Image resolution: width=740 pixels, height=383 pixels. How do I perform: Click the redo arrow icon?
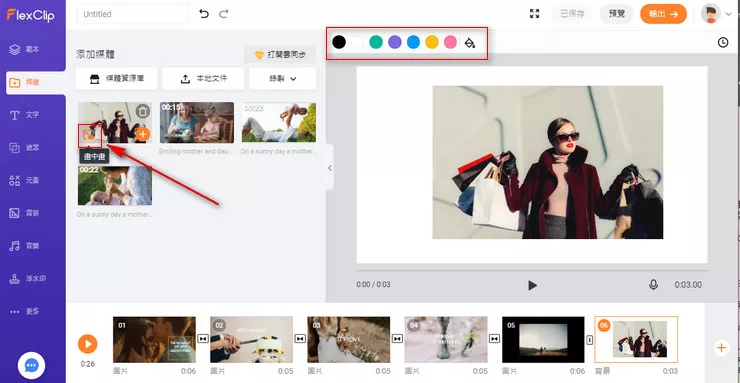[x=224, y=14]
